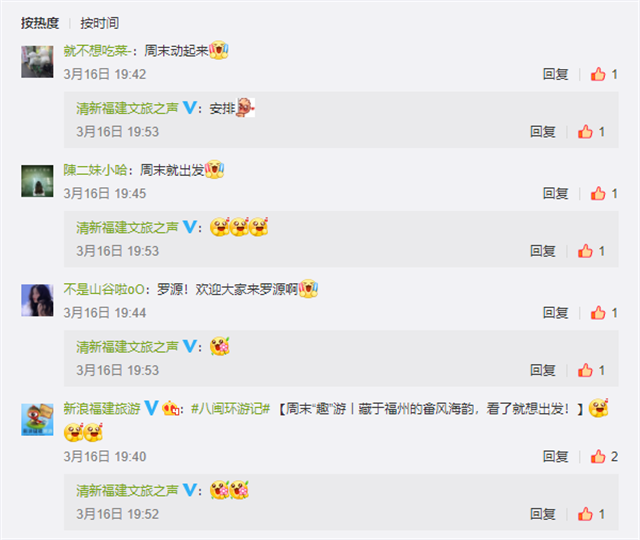This screenshot has height=540, width=640.
Task: Like the 不是山谷啦oO comment about 罗源
Action: click(604, 313)
